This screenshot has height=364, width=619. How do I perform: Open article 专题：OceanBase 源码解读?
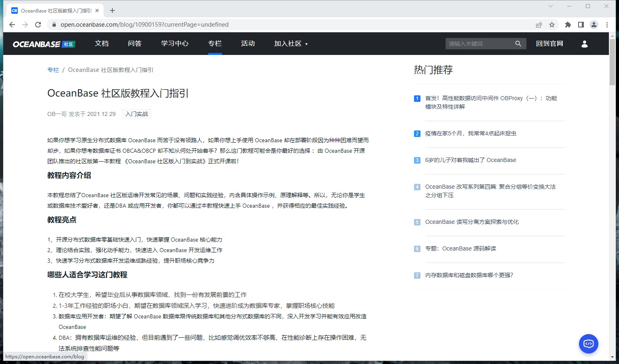pos(461,248)
